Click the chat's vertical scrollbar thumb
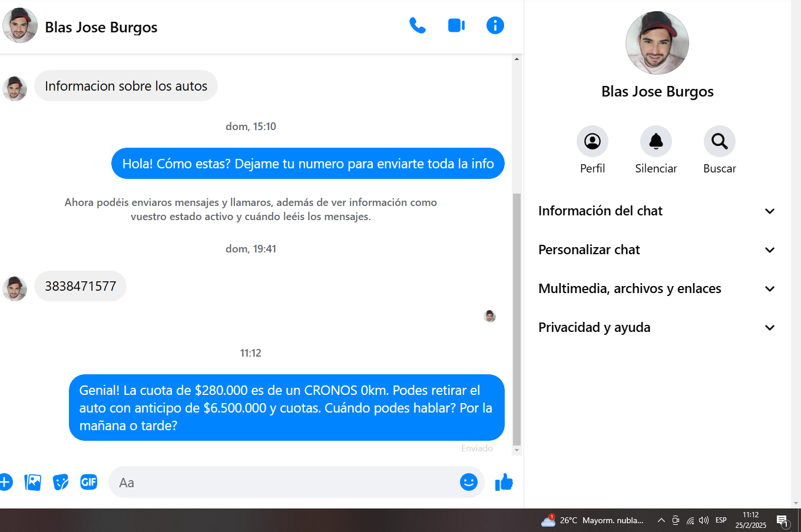 click(517, 318)
